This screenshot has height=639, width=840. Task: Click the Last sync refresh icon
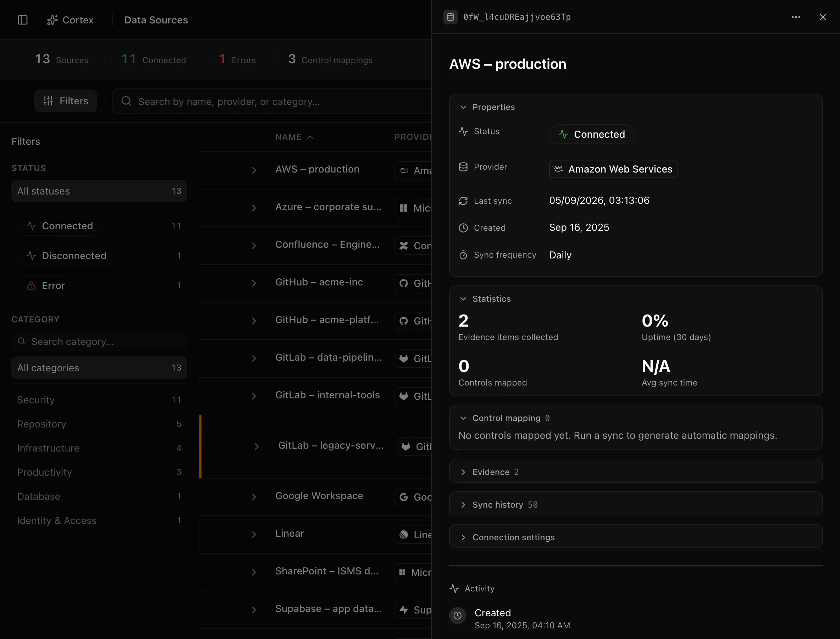coord(463,201)
